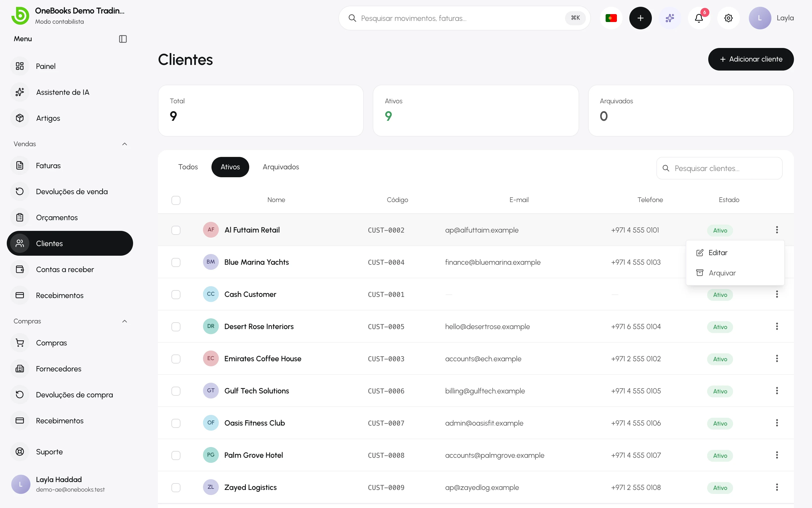Open Recebimentos under Vendas
This screenshot has height=508, width=812.
coord(70,295)
